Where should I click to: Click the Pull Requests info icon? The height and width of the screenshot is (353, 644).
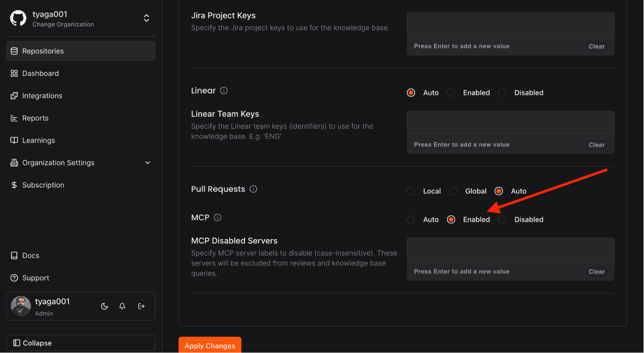point(253,189)
